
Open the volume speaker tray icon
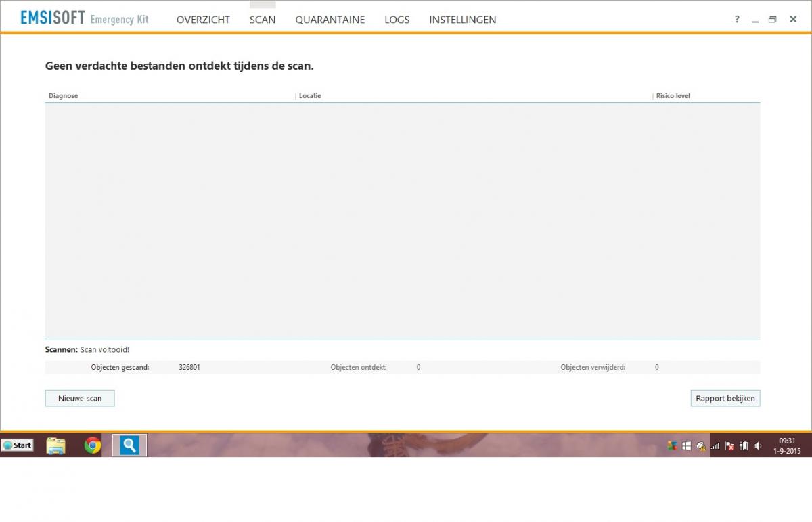759,445
